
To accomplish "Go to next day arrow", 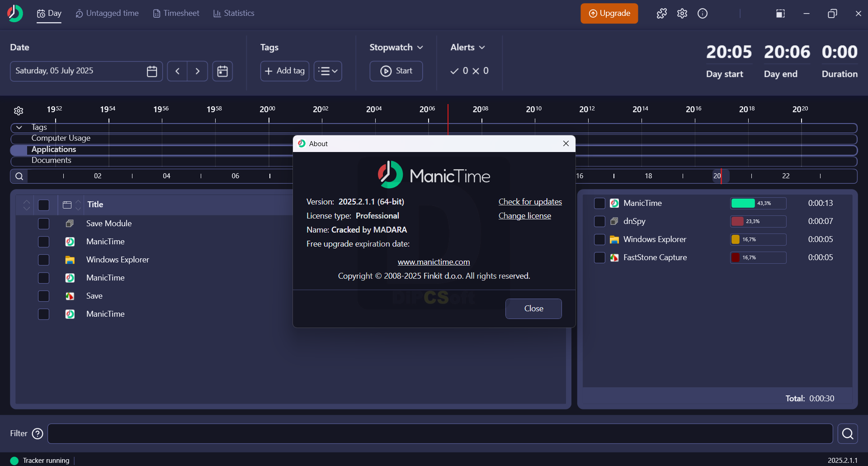I will click(x=198, y=71).
